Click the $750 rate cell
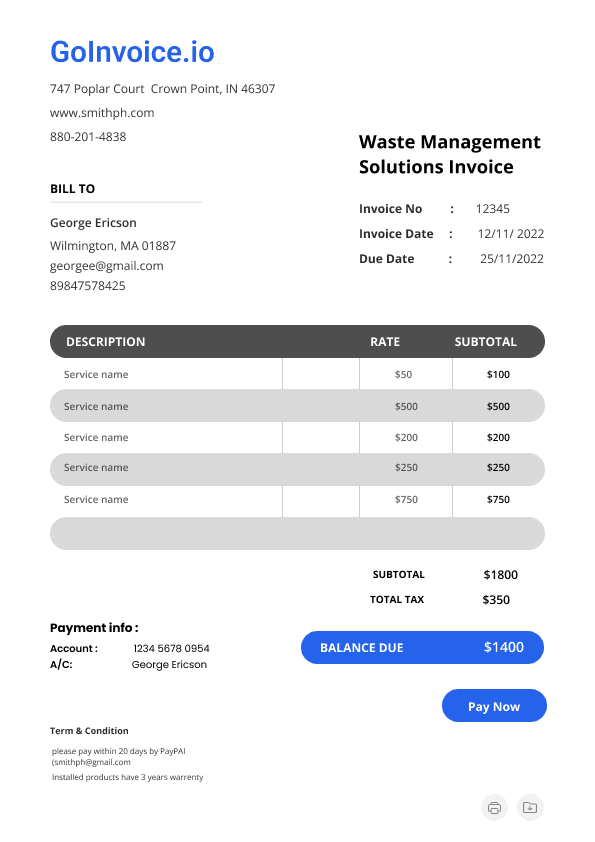 [x=406, y=499]
